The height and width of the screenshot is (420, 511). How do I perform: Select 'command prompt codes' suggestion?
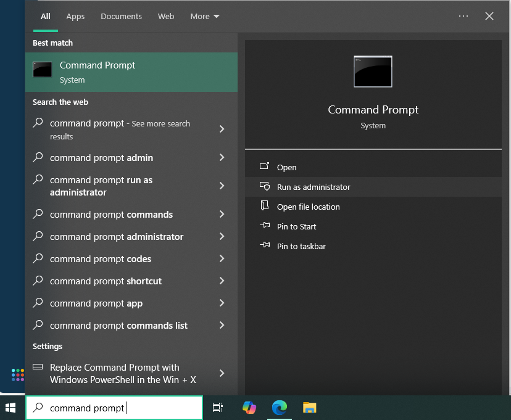coord(131,258)
